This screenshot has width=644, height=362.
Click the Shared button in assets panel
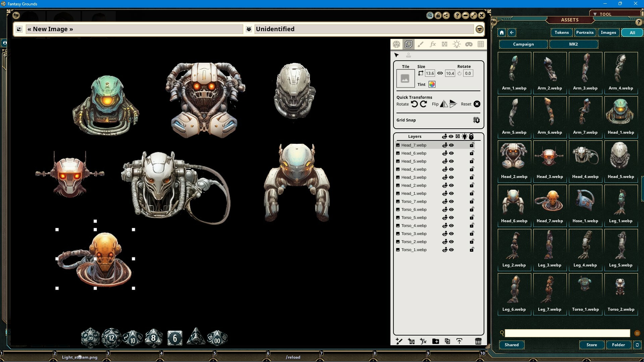(x=512, y=345)
